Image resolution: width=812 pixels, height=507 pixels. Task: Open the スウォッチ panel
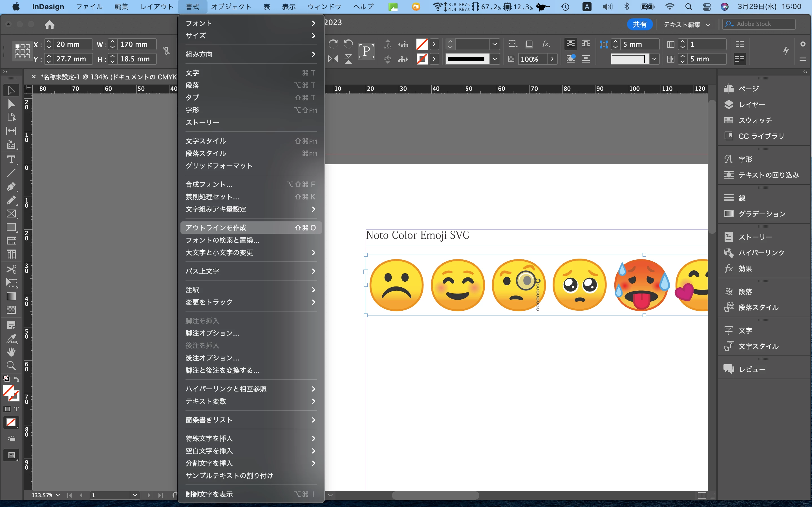point(755,120)
